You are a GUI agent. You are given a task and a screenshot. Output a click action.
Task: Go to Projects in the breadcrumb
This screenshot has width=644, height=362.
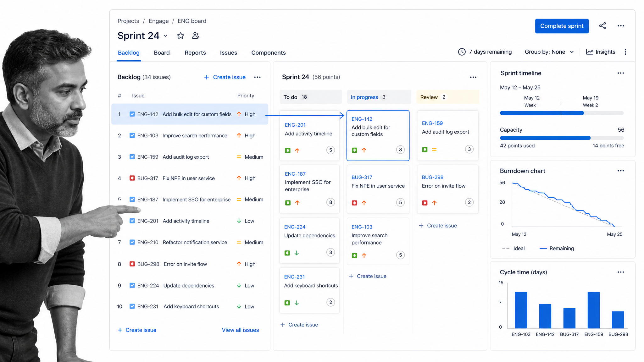point(128,21)
